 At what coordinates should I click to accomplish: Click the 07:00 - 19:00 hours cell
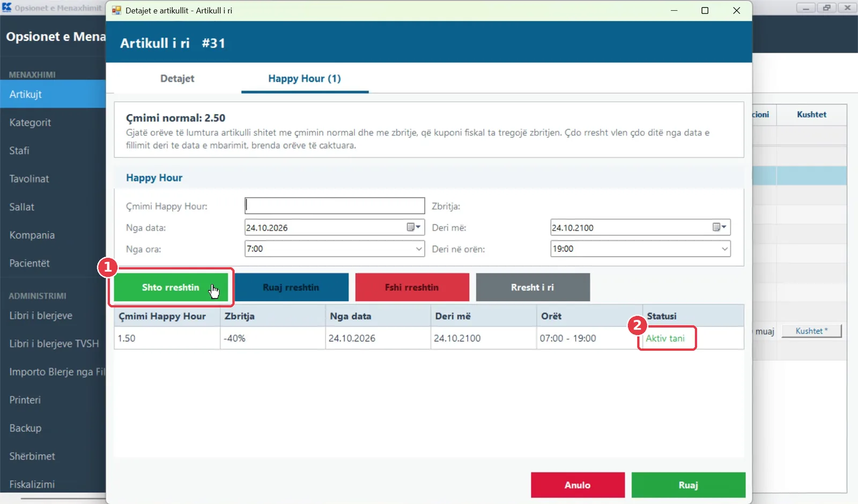click(x=589, y=338)
